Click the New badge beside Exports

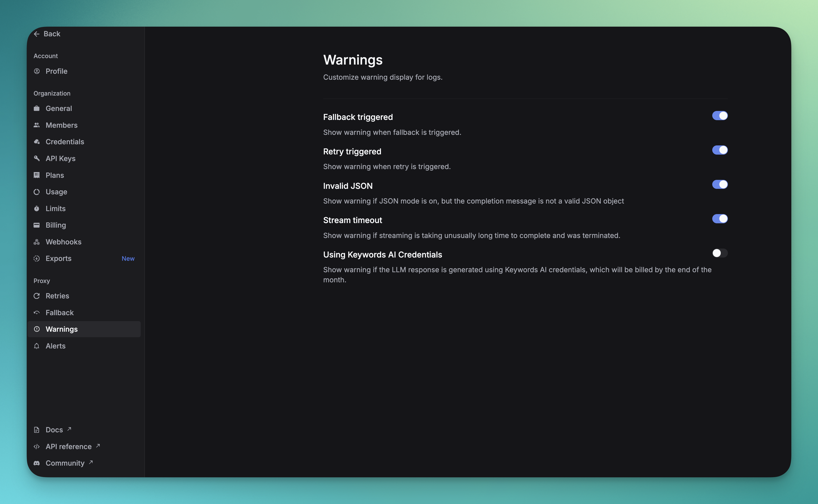coord(128,258)
